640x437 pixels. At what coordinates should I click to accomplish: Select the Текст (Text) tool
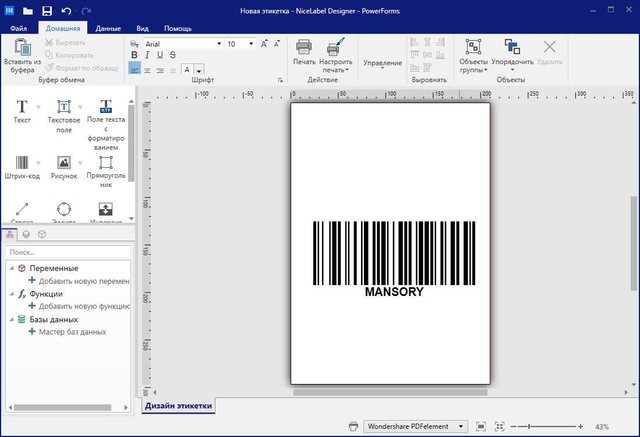pyautogui.click(x=21, y=109)
